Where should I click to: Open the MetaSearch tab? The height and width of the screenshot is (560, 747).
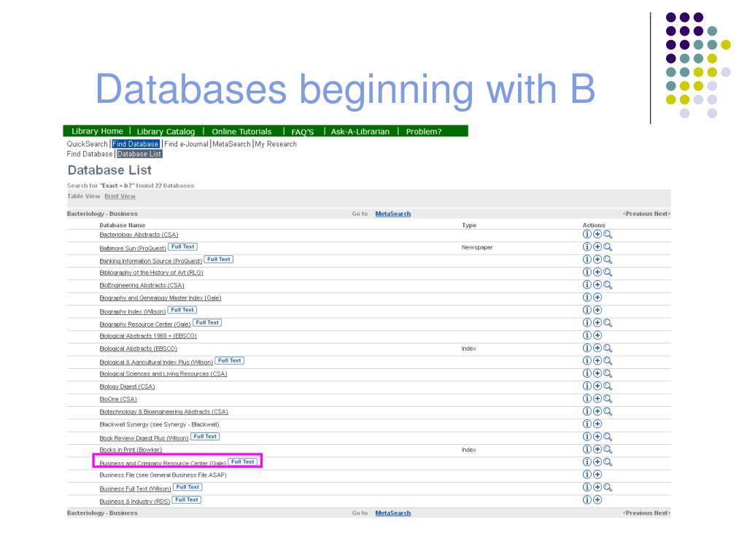[231, 144]
